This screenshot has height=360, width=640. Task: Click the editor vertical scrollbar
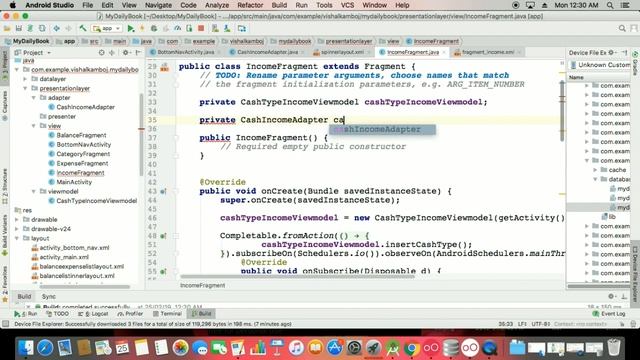pos(562,110)
